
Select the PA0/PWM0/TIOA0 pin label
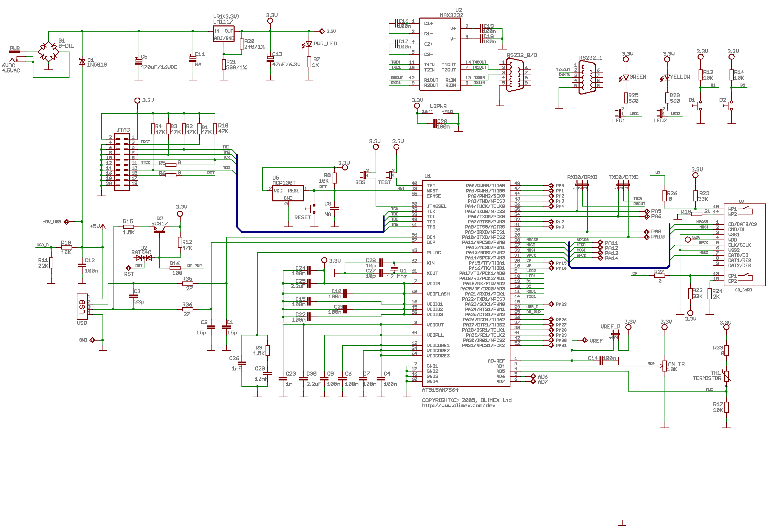(x=485, y=186)
